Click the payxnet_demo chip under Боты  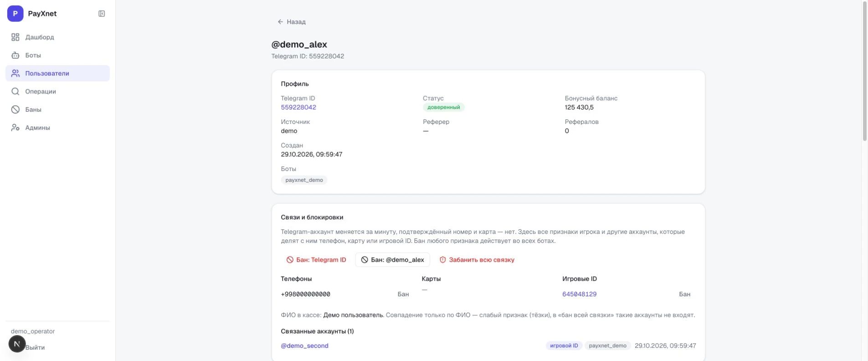(x=304, y=180)
